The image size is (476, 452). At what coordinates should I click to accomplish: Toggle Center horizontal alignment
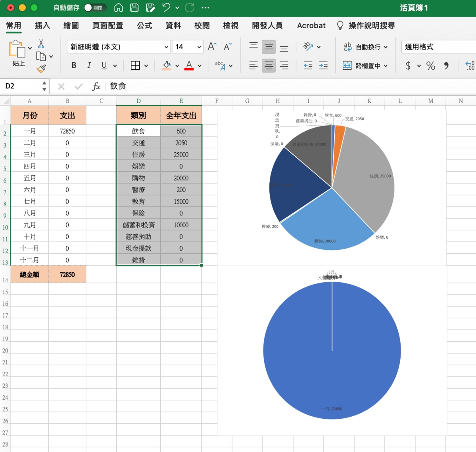269,65
